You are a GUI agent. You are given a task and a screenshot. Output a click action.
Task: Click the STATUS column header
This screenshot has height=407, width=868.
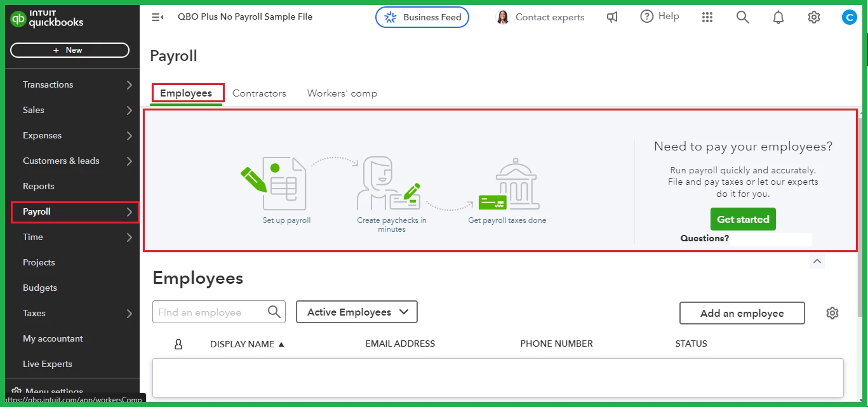[x=691, y=344]
